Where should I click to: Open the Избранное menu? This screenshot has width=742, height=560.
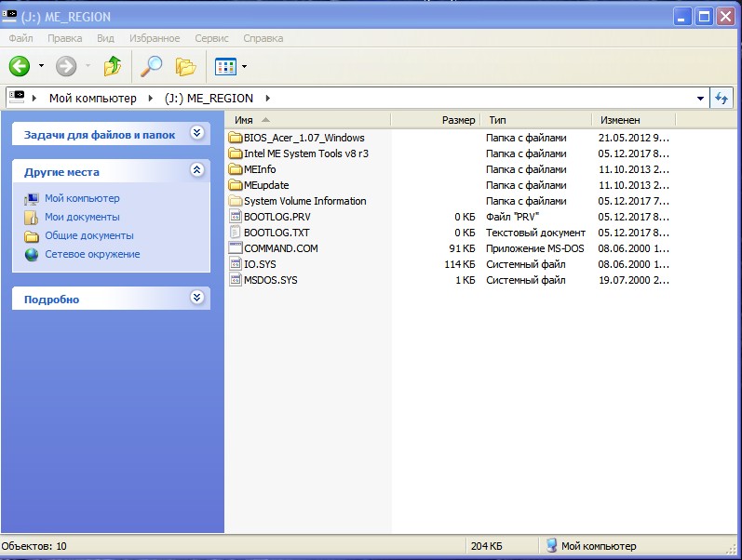tap(155, 38)
